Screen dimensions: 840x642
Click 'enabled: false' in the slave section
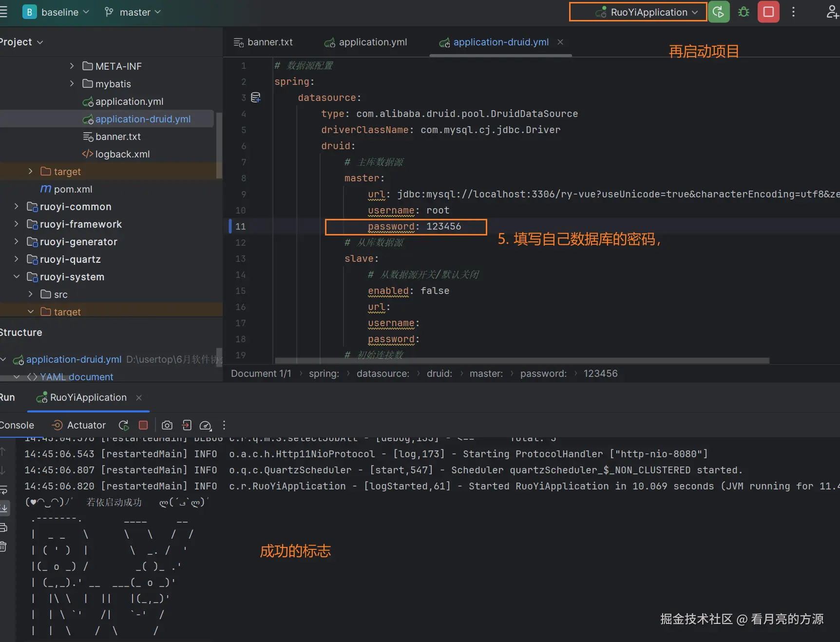[x=409, y=291]
